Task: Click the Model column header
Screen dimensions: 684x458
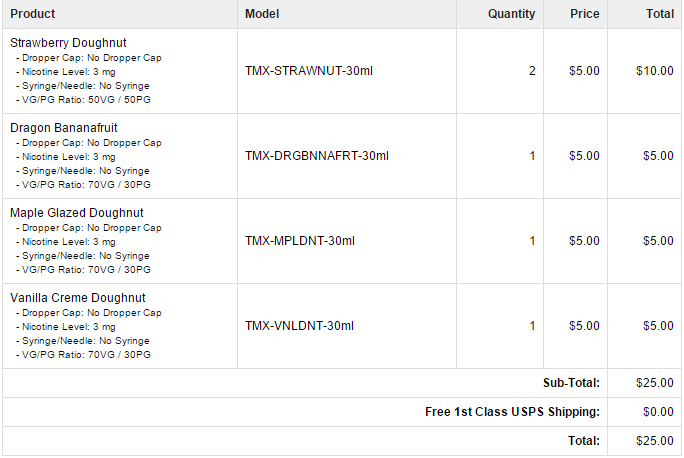Action: pyautogui.click(x=262, y=14)
